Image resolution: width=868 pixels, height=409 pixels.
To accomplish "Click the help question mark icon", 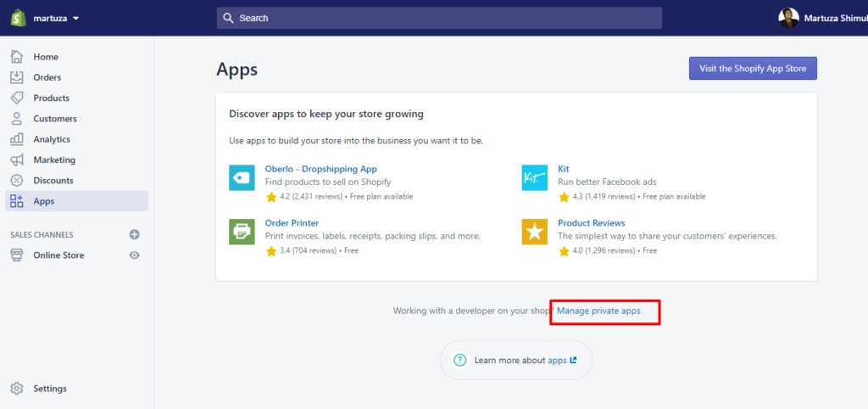I will coord(460,361).
